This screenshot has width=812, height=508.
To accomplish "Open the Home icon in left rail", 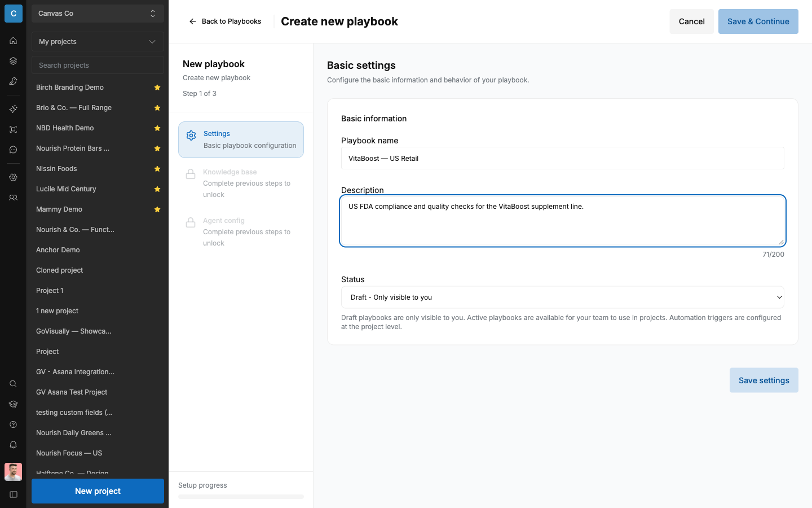I will (x=13, y=41).
